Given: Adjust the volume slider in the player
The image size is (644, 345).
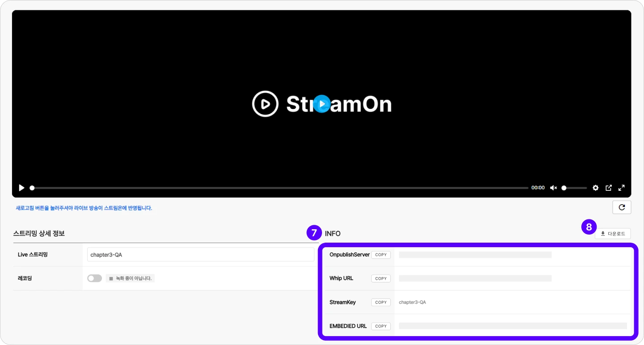Looking at the screenshot, I should [x=574, y=188].
